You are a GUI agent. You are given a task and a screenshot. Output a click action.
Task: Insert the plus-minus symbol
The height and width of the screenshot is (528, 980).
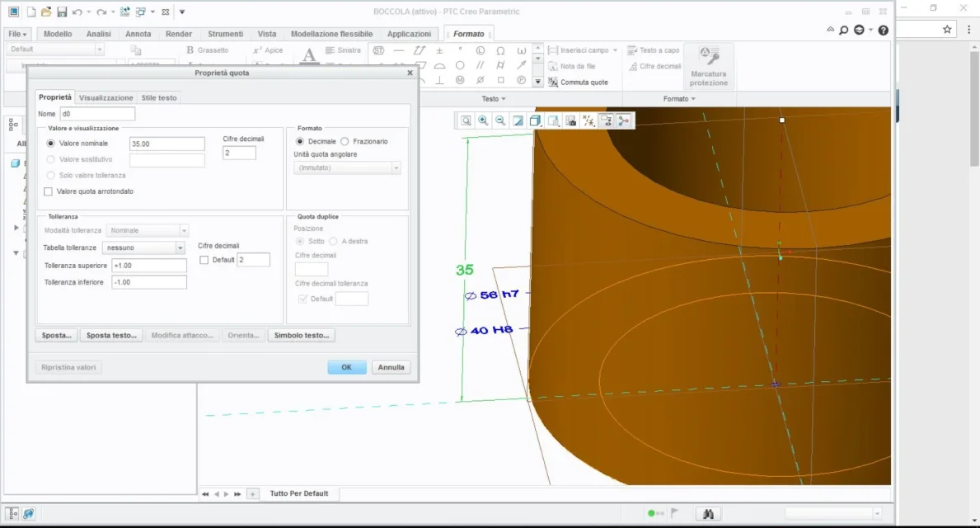439,50
